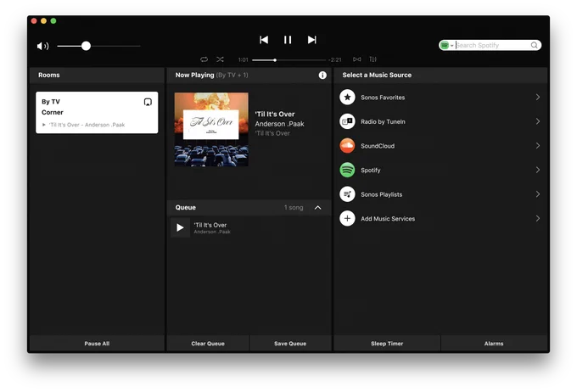Screen dimensions: 577x392
Task: Expand Spotify source chevron
Action: [x=538, y=170]
